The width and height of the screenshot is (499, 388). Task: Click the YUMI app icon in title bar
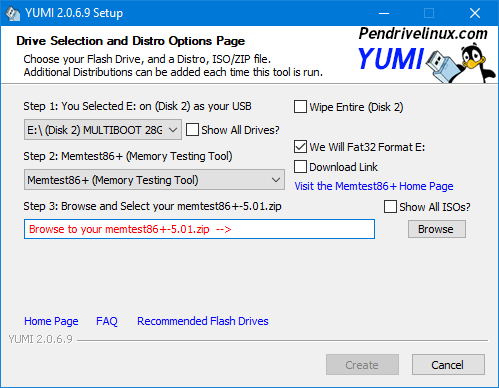coord(13,13)
